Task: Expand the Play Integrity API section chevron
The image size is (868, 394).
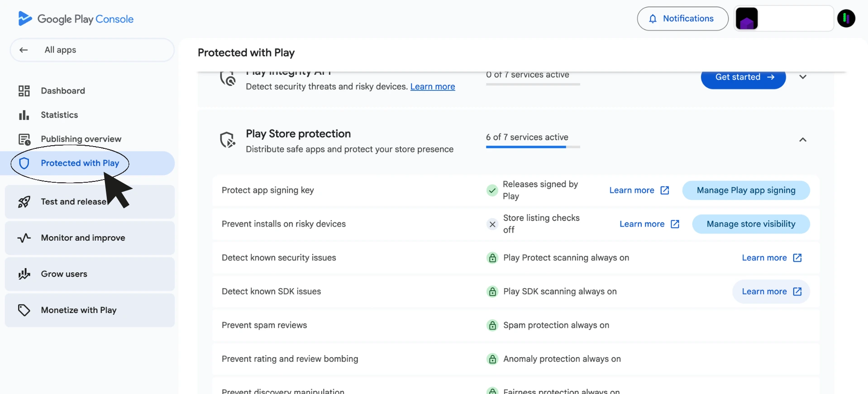Action: (803, 77)
